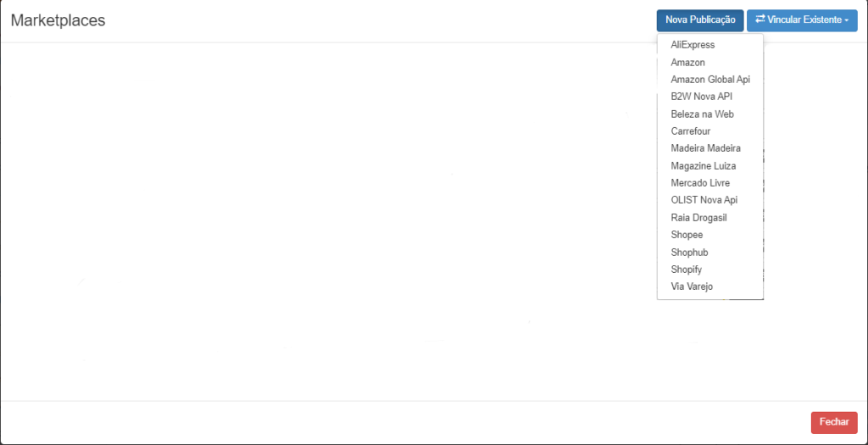Choose Raia Drogasil from the dropdown

pyautogui.click(x=698, y=218)
